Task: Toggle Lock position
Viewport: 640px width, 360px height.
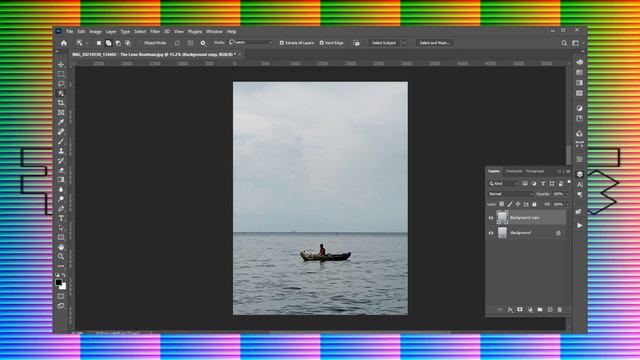Action: coord(518,204)
